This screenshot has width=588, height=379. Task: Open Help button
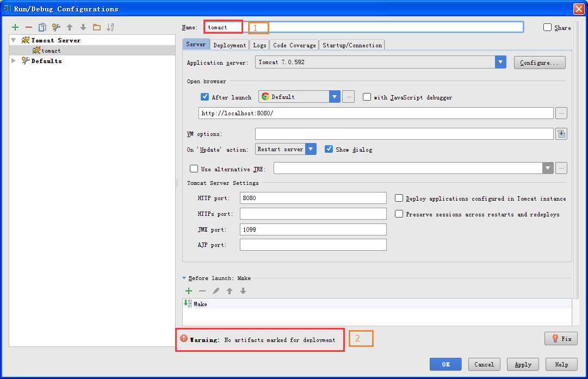[x=561, y=364]
